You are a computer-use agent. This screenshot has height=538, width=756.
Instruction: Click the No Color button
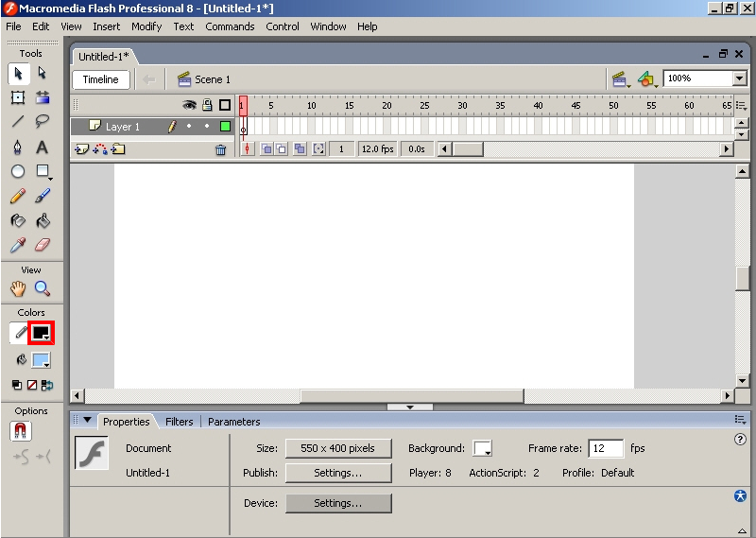tap(32, 385)
